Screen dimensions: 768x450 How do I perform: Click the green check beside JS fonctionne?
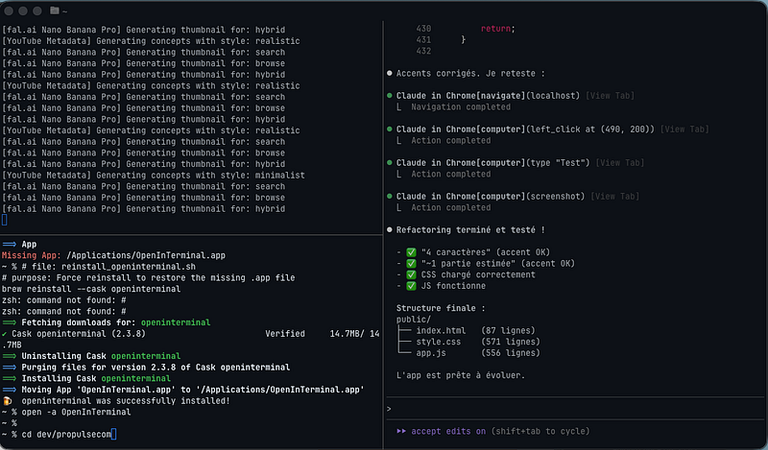411,286
